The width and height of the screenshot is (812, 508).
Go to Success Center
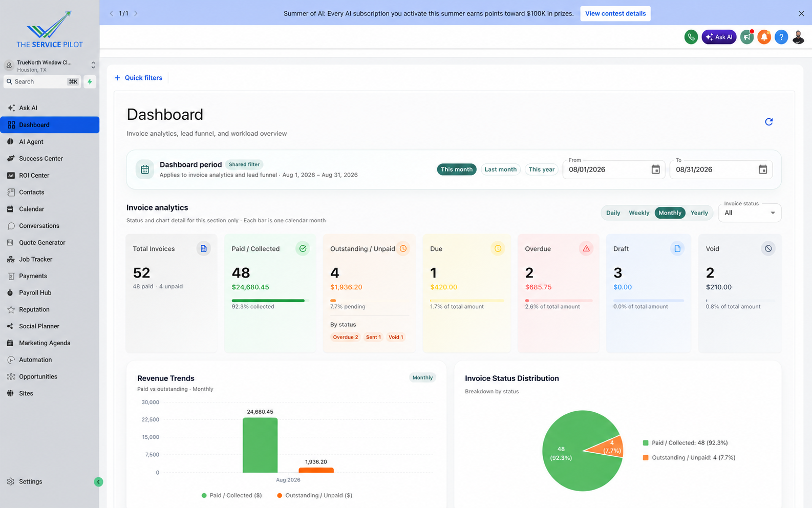pyautogui.click(x=50, y=159)
